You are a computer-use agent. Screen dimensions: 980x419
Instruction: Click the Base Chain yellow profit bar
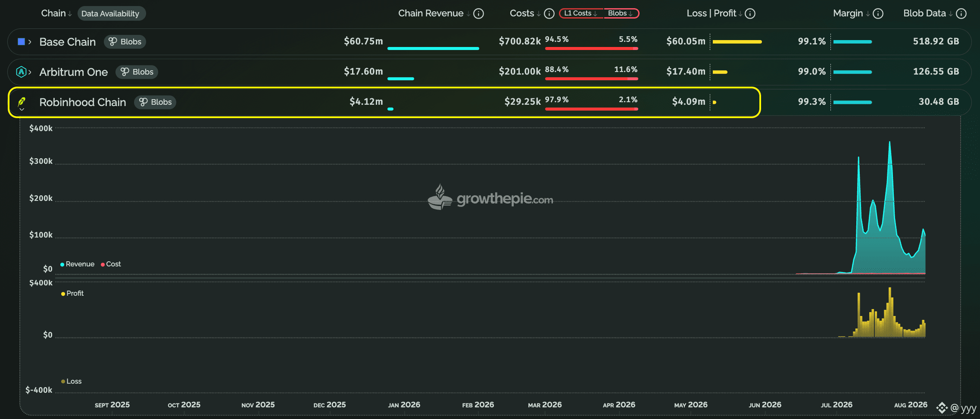(737, 42)
